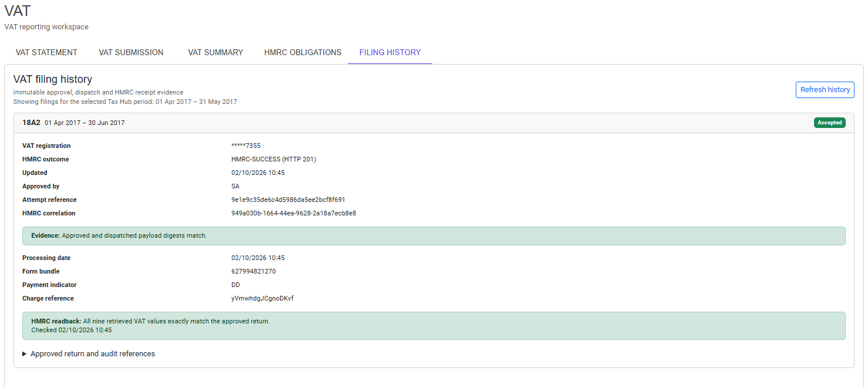Select the HMRC OBLIGATIONS tab
This screenshot has width=868, height=388.
point(302,52)
